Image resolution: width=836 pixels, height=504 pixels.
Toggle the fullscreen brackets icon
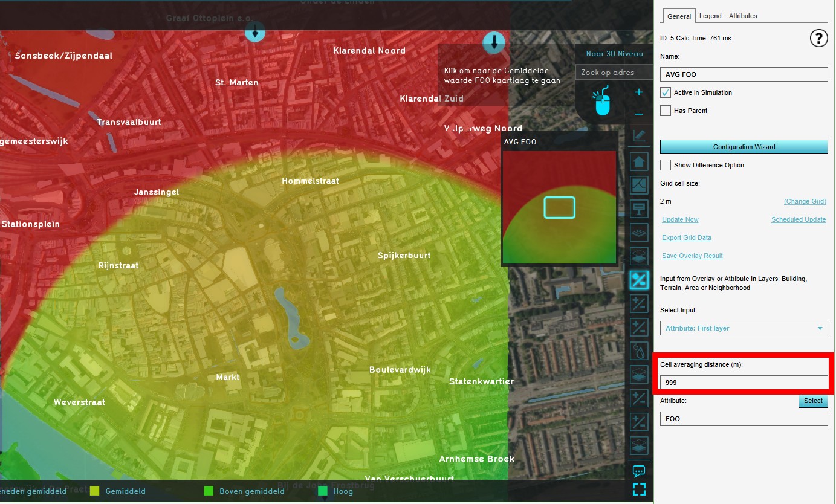pyautogui.click(x=639, y=489)
